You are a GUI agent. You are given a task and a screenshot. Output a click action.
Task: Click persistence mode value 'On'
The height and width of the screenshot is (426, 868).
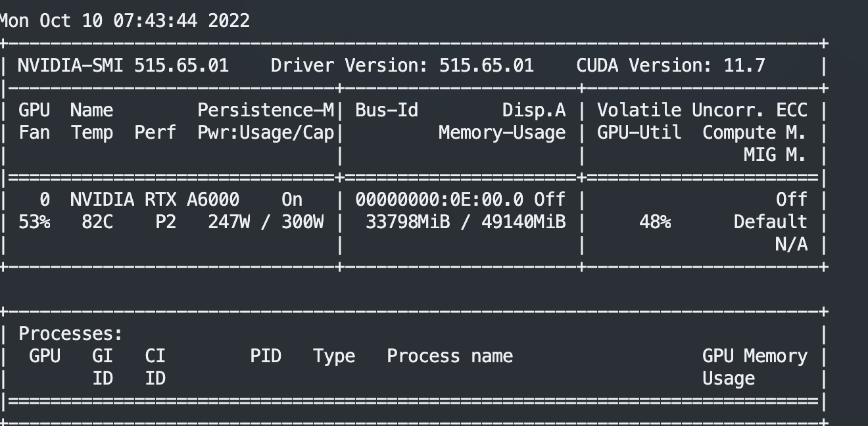(x=292, y=199)
